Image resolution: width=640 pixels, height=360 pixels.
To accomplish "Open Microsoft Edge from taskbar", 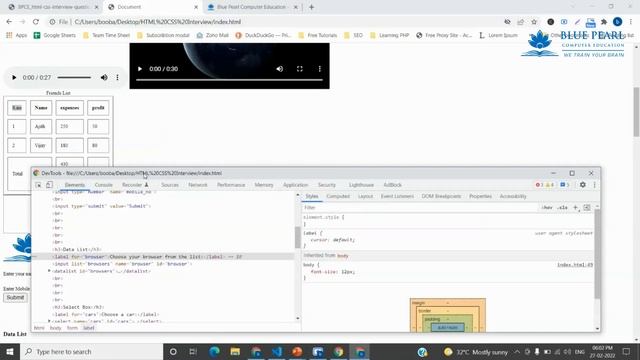I will (x=214, y=351).
